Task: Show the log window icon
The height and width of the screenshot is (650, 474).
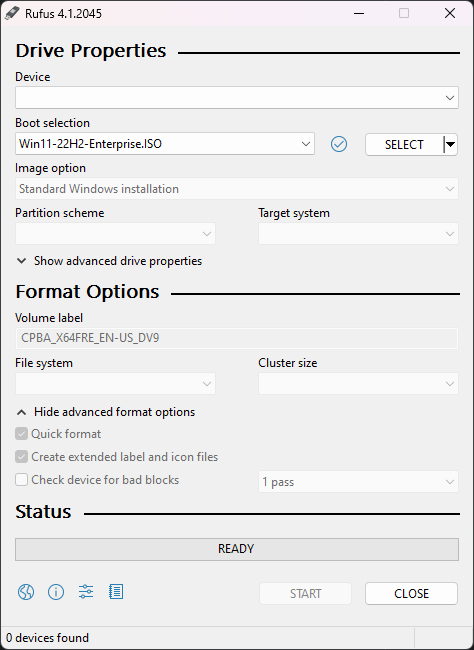Action: [116, 592]
